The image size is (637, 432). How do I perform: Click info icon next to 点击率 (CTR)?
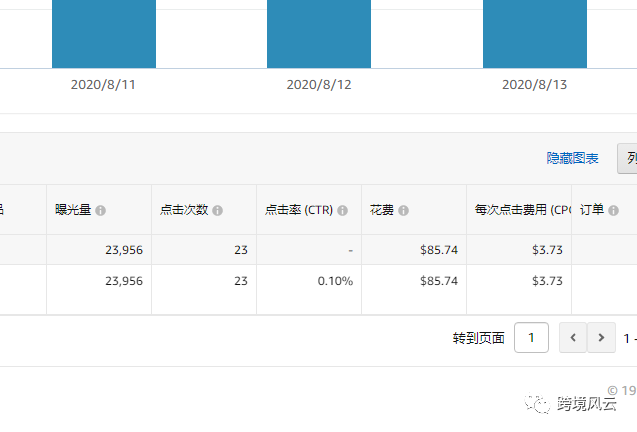coord(342,211)
